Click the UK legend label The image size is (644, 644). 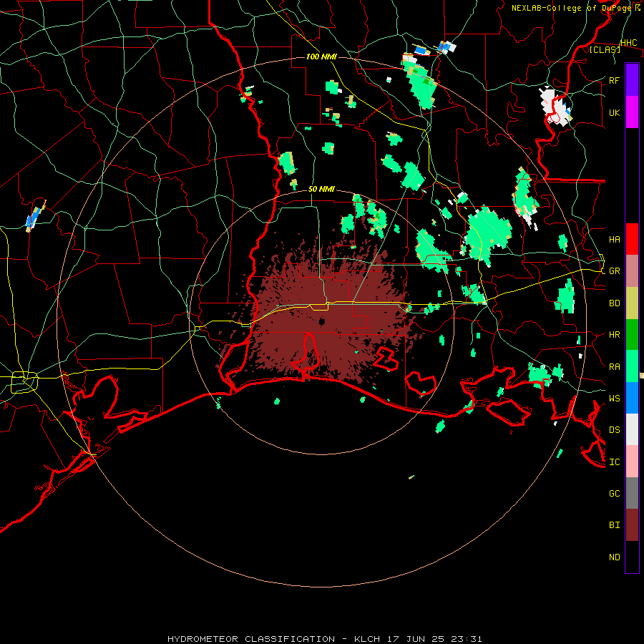point(614,112)
